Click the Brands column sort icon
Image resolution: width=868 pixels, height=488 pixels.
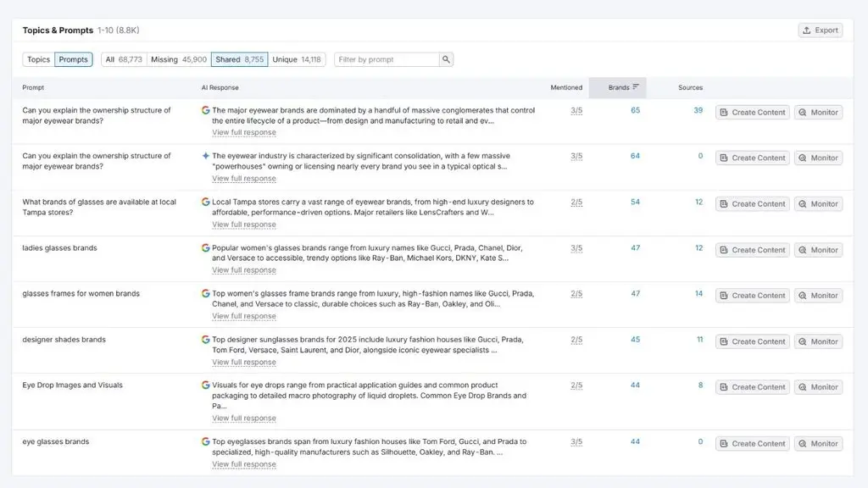click(x=636, y=87)
